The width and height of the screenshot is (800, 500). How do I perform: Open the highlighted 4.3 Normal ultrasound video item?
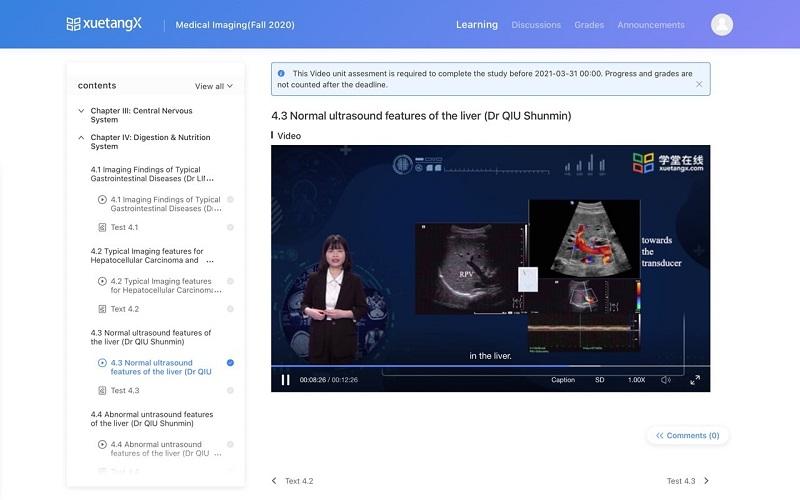161,367
